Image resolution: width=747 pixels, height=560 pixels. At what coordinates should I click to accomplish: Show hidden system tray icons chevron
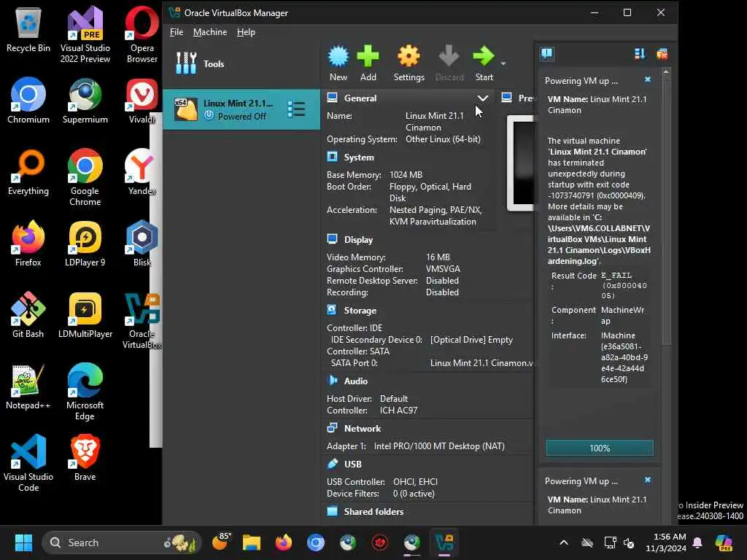(x=564, y=542)
